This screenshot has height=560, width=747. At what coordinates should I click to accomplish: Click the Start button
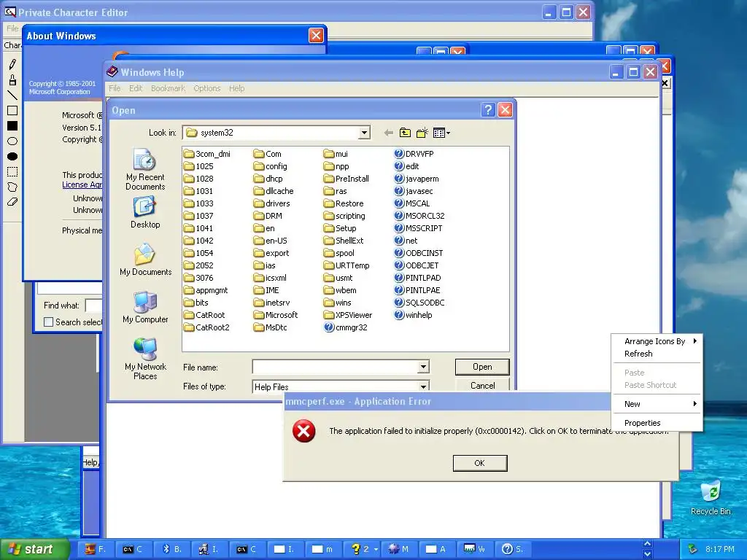[x=34, y=549]
